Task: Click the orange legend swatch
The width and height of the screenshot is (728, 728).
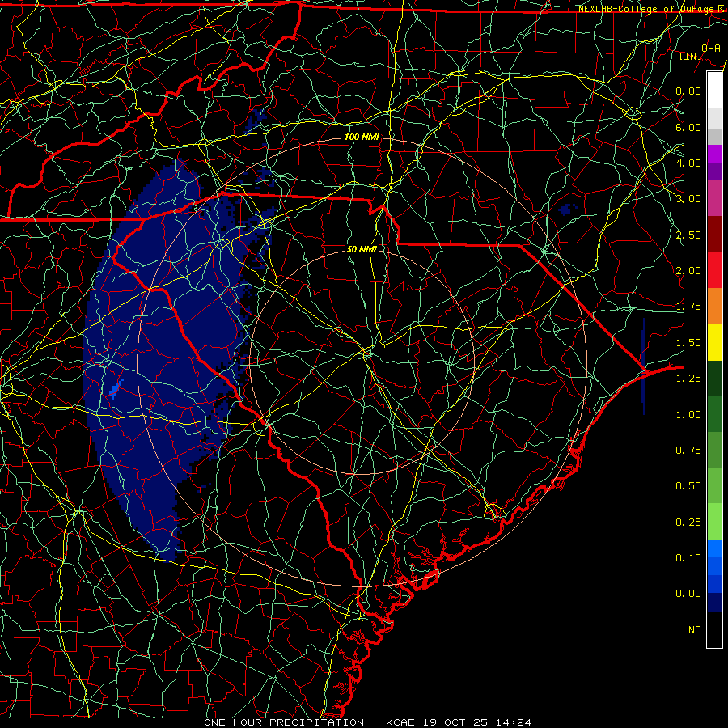Action: (714, 307)
